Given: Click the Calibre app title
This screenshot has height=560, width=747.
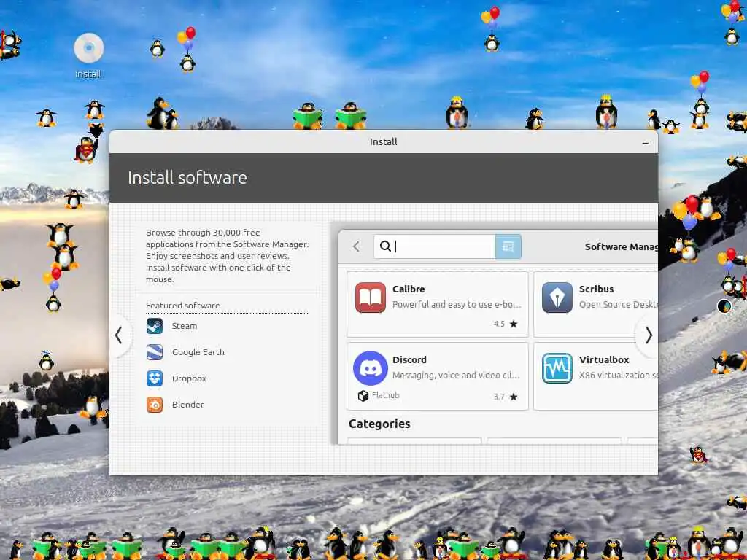Looking at the screenshot, I should click(x=409, y=289).
